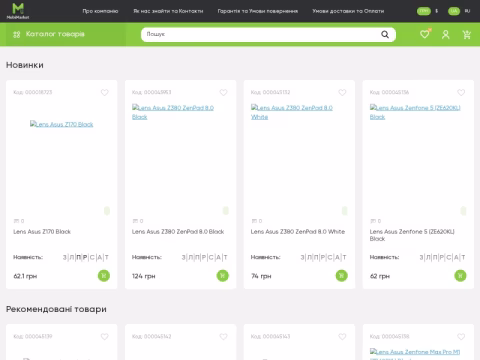Open Z380 ZenPad 8.0 White image link
Viewport: 480px width, 360px height.
tap(292, 112)
